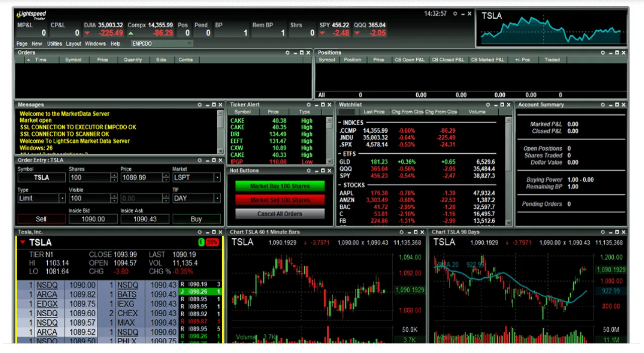644x353 pixels.
Task: Click the green E badge in Tesla panel
Action: coord(202,242)
